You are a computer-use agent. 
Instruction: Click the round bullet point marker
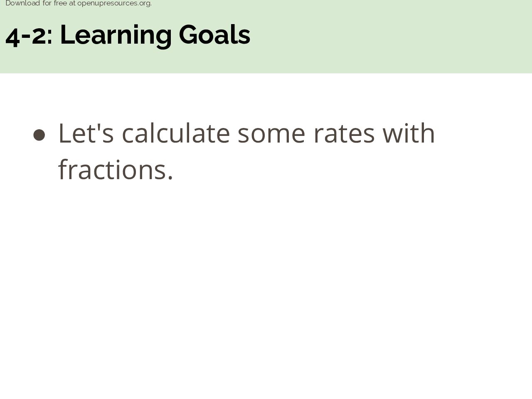pyautogui.click(x=39, y=135)
